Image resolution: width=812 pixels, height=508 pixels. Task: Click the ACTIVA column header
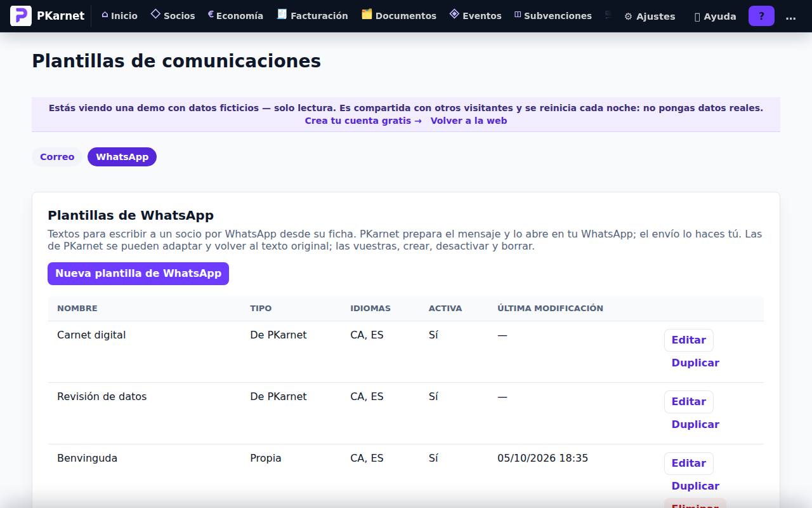[x=445, y=309]
